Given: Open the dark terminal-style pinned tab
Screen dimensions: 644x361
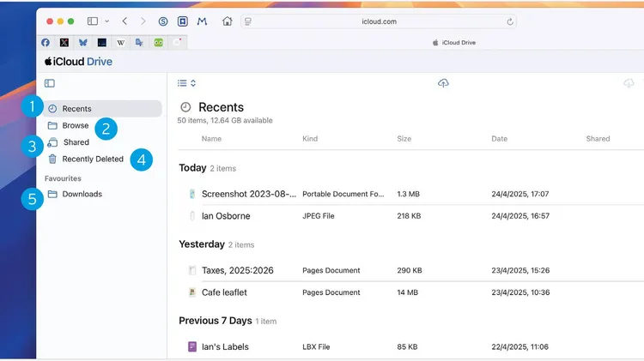Looking at the screenshot, I should [102, 43].
